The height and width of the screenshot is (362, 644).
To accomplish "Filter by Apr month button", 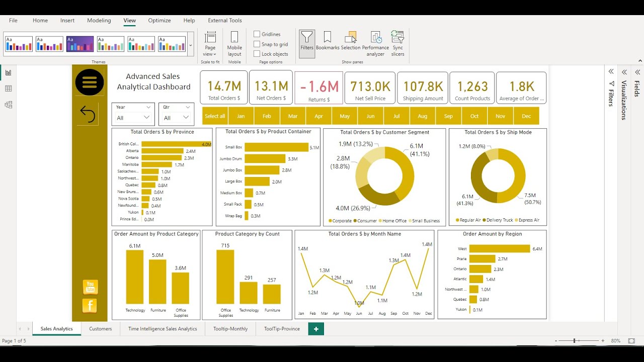I will coord(318,116).
